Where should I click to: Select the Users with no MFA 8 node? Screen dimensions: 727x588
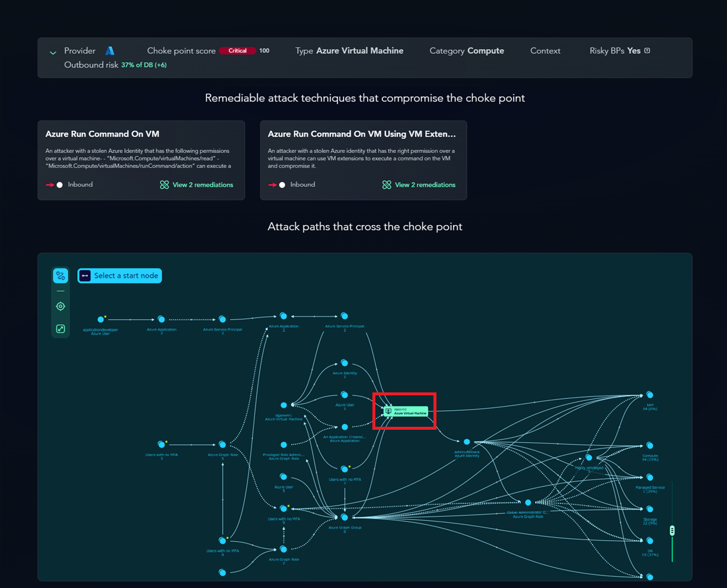[222, 541]
